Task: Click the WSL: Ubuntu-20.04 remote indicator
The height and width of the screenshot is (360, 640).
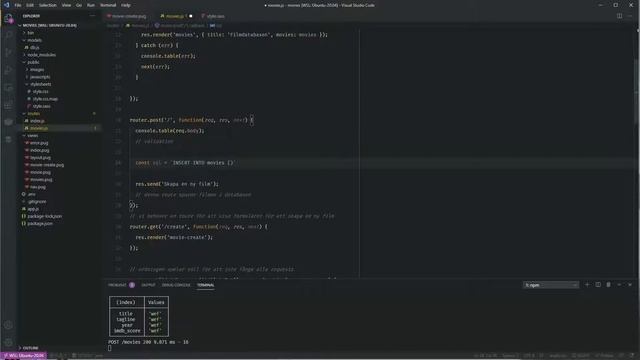Action: pyautogui.click(x=24, y=356)
